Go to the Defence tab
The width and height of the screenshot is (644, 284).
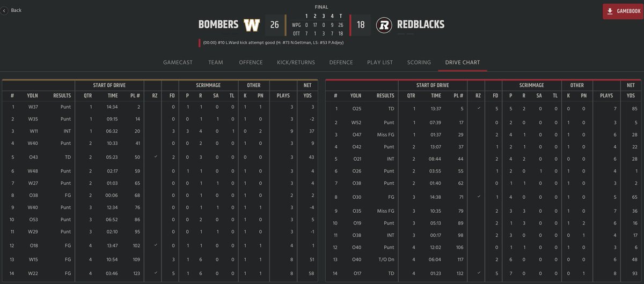click(341, 62)
